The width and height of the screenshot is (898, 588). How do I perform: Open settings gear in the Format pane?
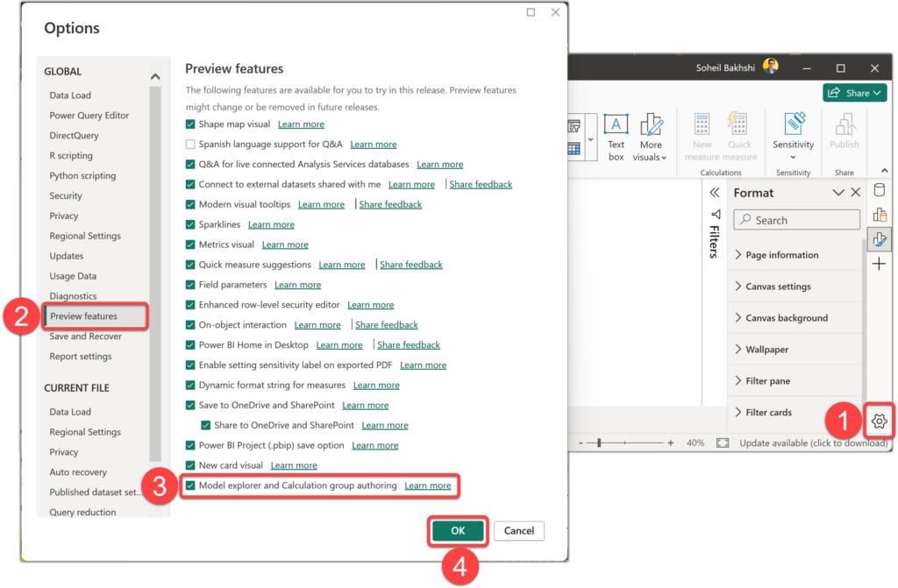879,422
